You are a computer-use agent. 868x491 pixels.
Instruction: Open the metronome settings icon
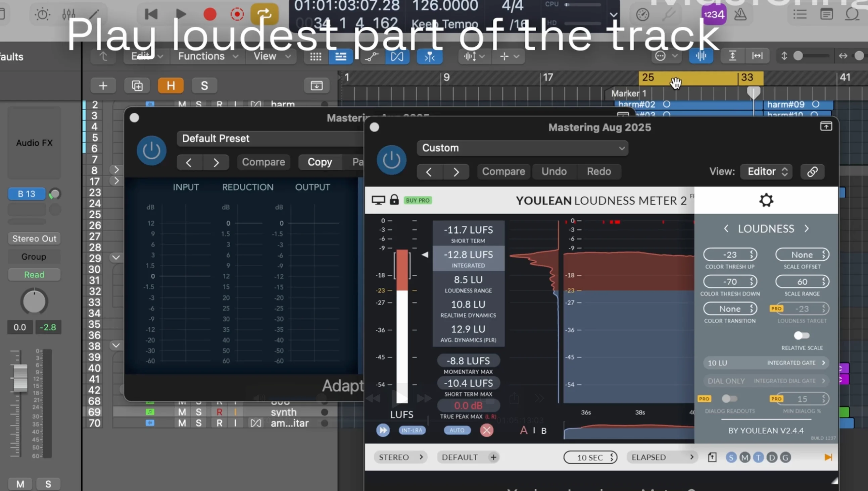(741, 14)
